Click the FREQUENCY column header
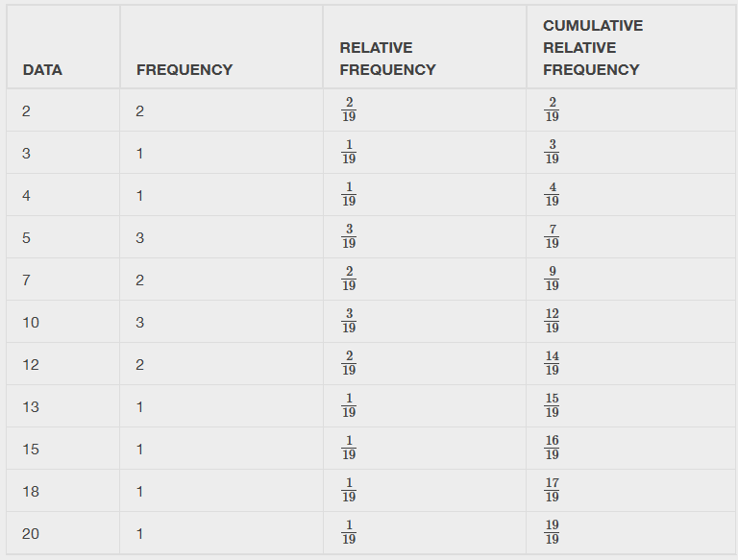This screenshot has height=560, width=738. (x=184, y=70)
